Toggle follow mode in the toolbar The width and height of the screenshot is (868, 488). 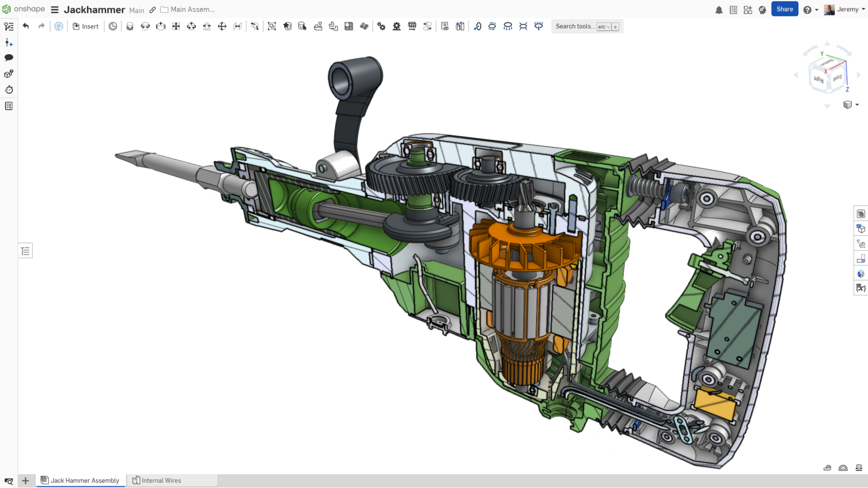click(59, 26)
